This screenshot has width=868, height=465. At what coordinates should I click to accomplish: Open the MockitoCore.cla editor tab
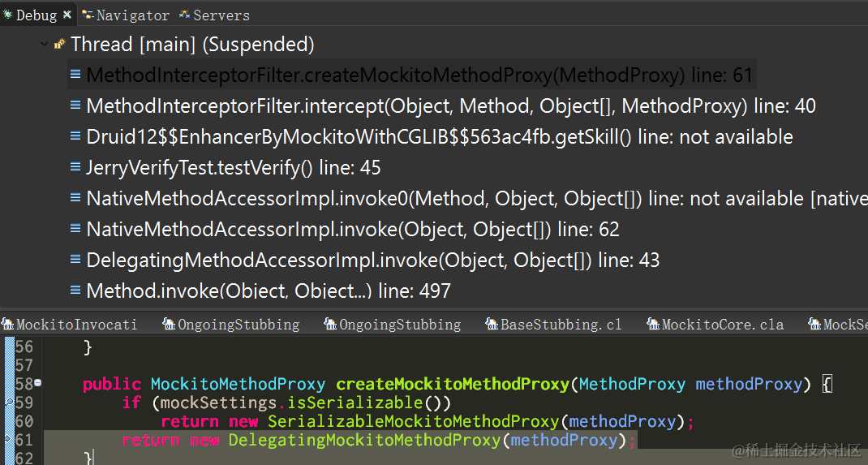click(715, 325)
